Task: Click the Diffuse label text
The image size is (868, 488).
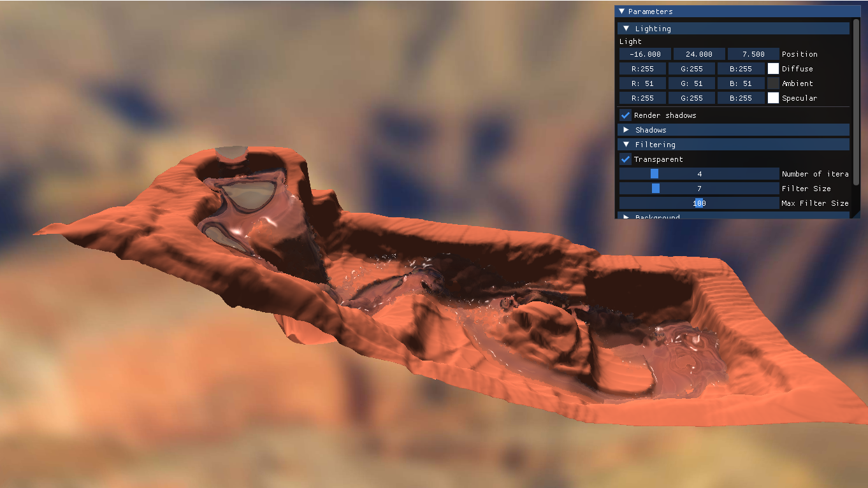Action: (797, 69)
